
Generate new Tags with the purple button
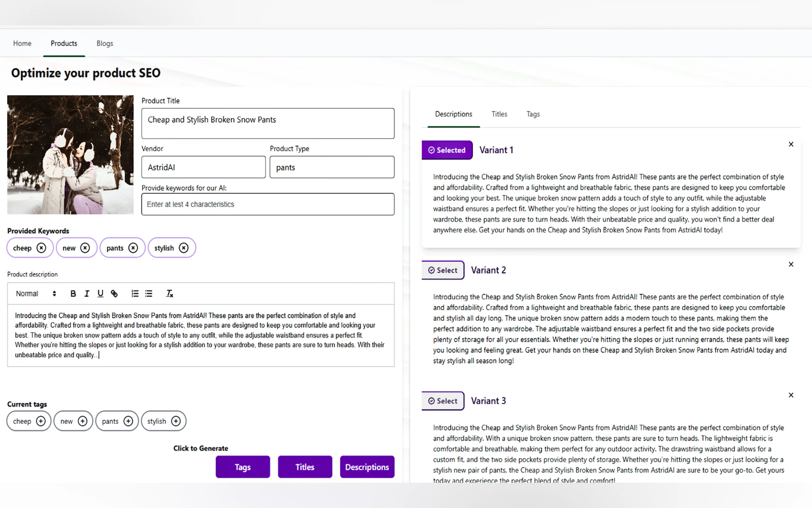[242, 467]
